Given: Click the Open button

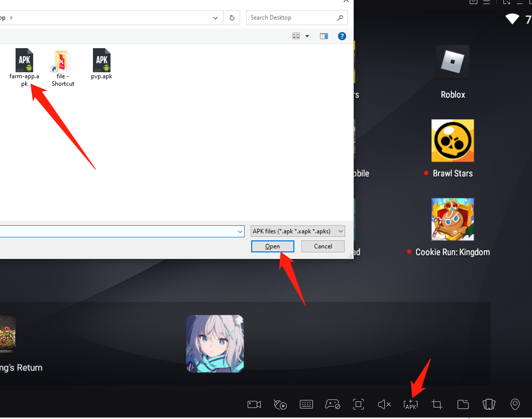Looking at the screenshot, I should tap(273, 246).
